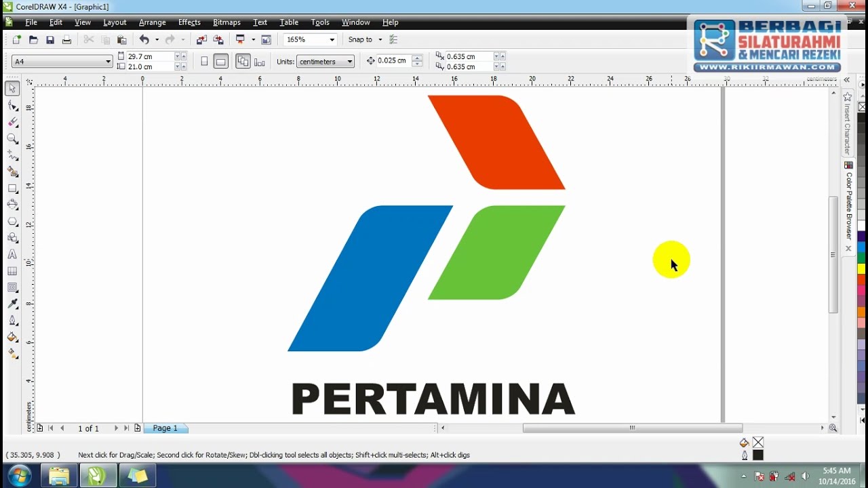Switch page to landscape orientation
868x488 pixels.
click(221, 62)
